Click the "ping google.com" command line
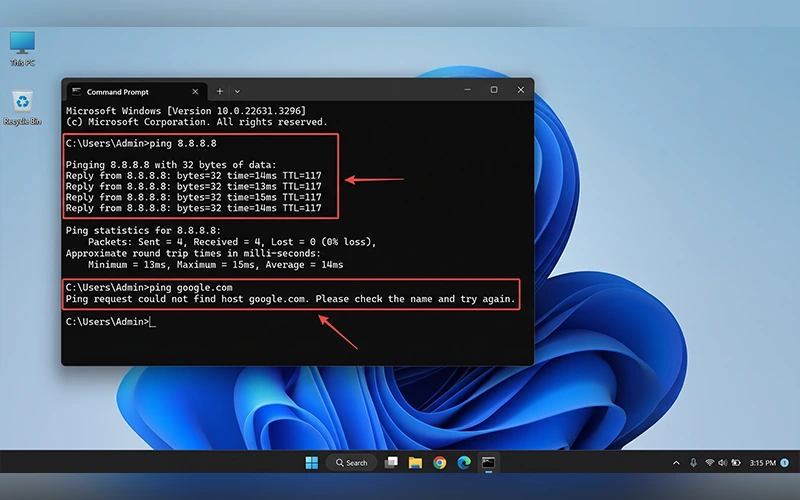Image resolution: width=800 pixels, height=500 pixels. [149, 287]
